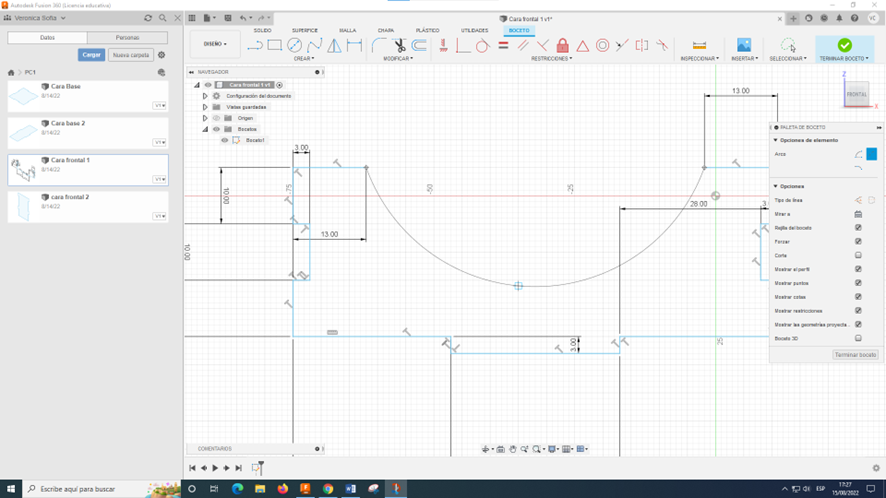The height and width of the screenshot is (498, 886).
Task: Open the CREAR dropdown menu
Action: pos(304,59)
